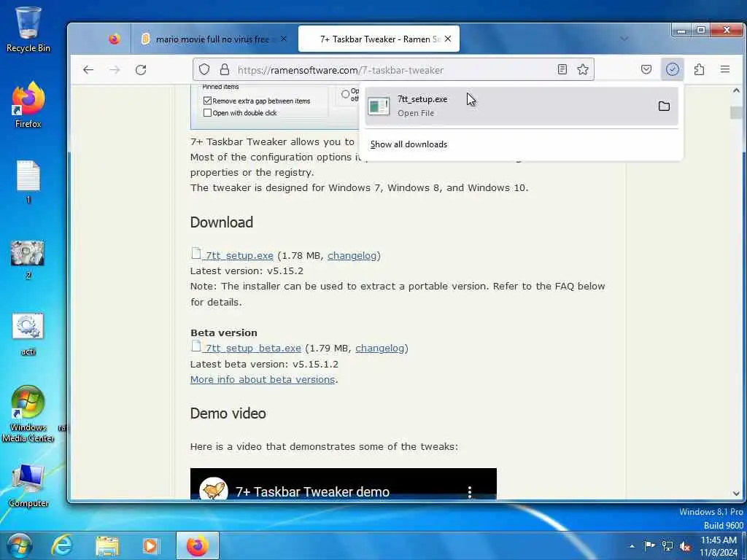Download 7tt_setup_beta.exe link
747x560 pixels.
click(252, 348)
